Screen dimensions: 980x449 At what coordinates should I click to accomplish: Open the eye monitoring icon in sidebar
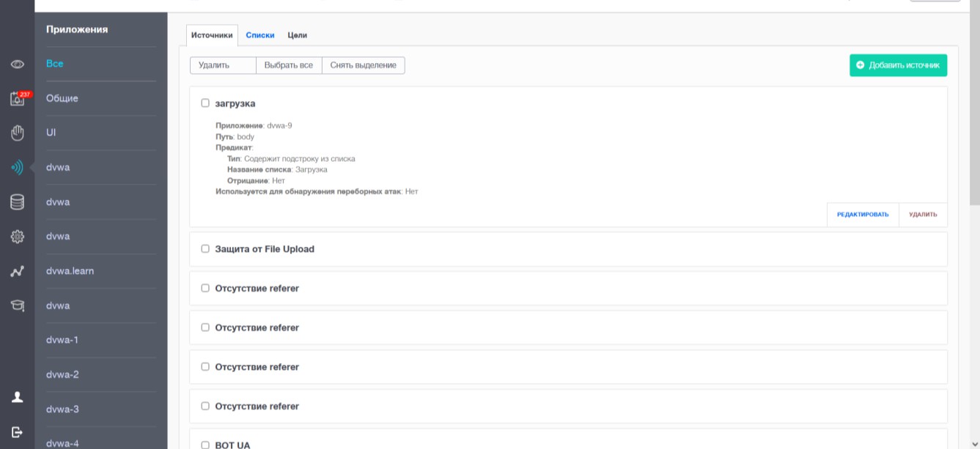point(18,64)
